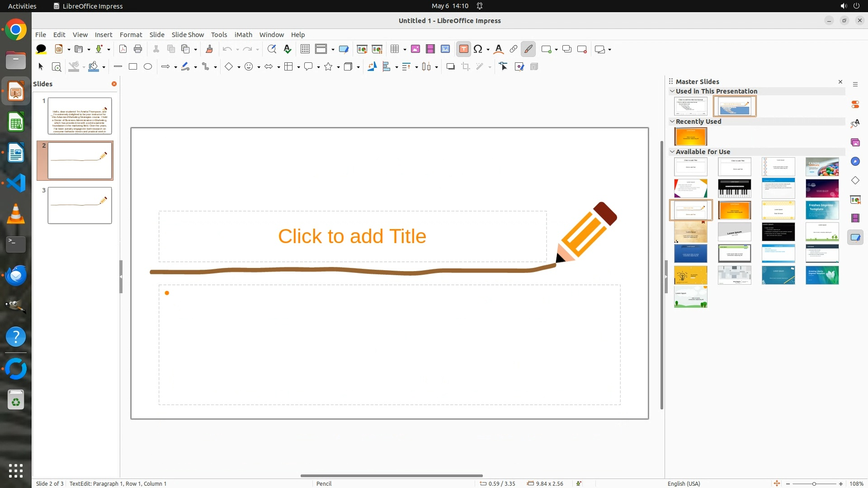Click the zoom slider in status bar
868x488 pixels.
(814, 483)
